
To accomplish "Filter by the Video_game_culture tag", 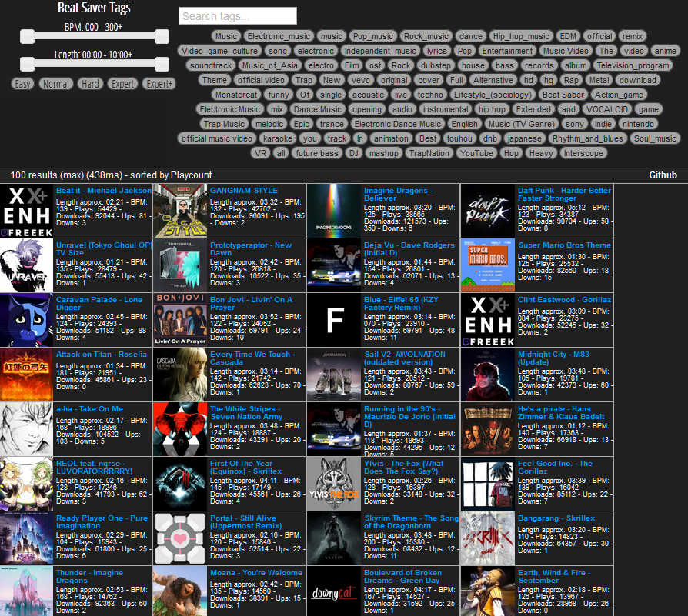I will (219, 51).
